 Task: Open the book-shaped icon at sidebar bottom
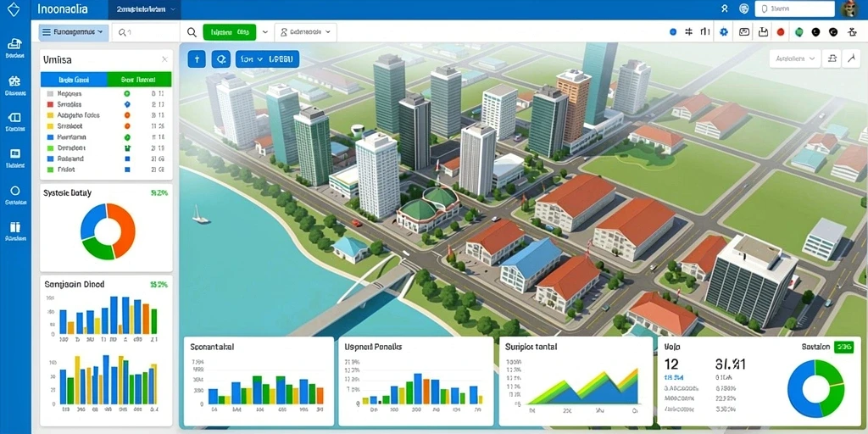(15, 227)
